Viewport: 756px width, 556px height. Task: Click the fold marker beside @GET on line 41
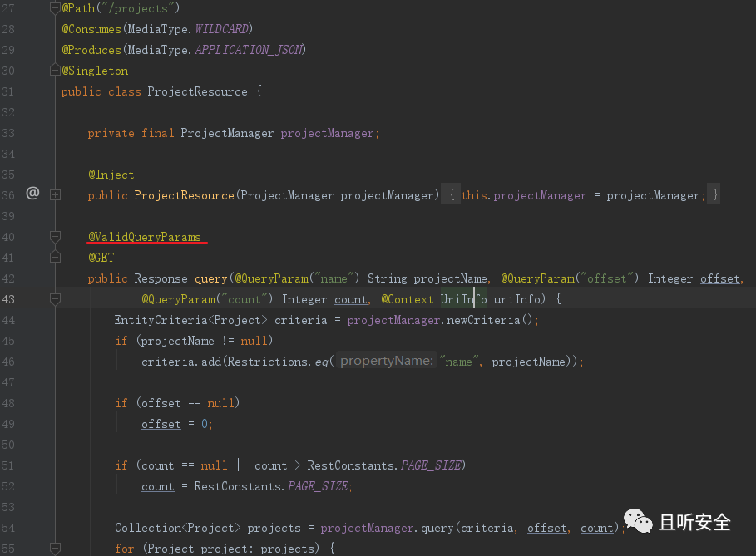tap(56, 258)
